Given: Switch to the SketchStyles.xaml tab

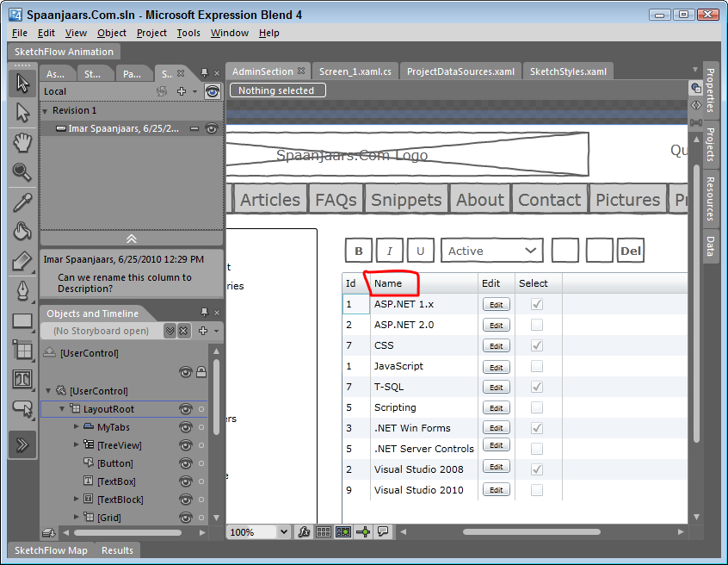Looking at the screenshot, I should tap(568, 71).
